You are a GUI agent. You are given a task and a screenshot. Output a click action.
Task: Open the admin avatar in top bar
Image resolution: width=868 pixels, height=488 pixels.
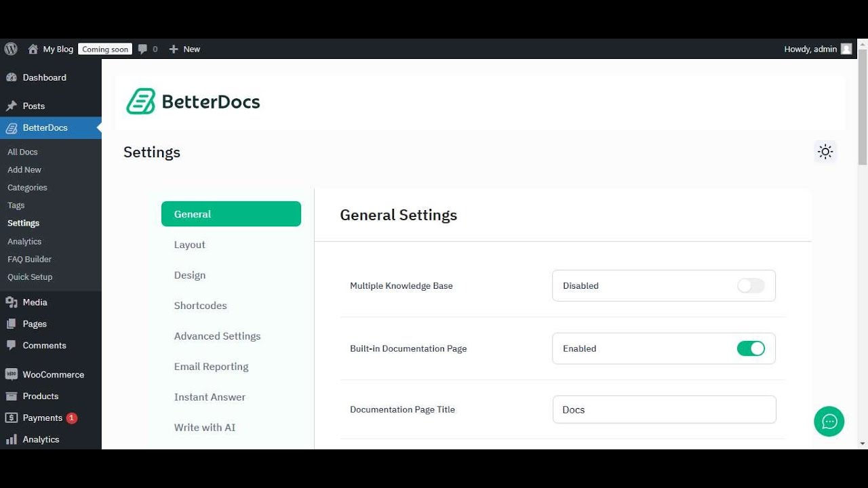(846, 49)
